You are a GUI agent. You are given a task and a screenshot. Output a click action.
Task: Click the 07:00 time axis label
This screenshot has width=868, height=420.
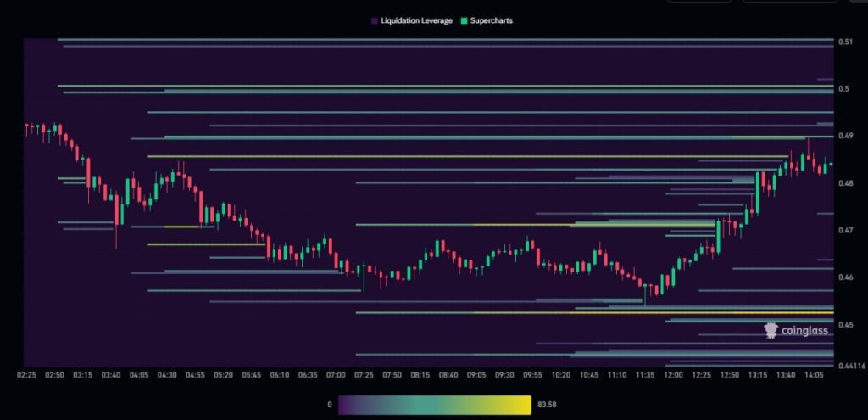[337, 374]
